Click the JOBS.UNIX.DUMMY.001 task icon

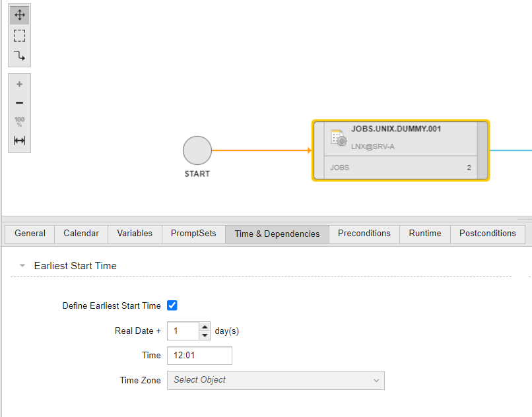338,139
